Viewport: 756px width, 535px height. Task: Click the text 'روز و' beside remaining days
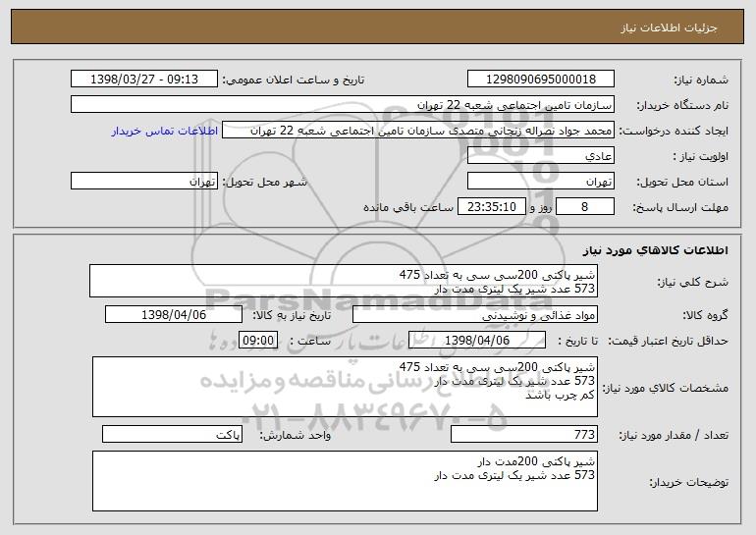click(540, 207)
